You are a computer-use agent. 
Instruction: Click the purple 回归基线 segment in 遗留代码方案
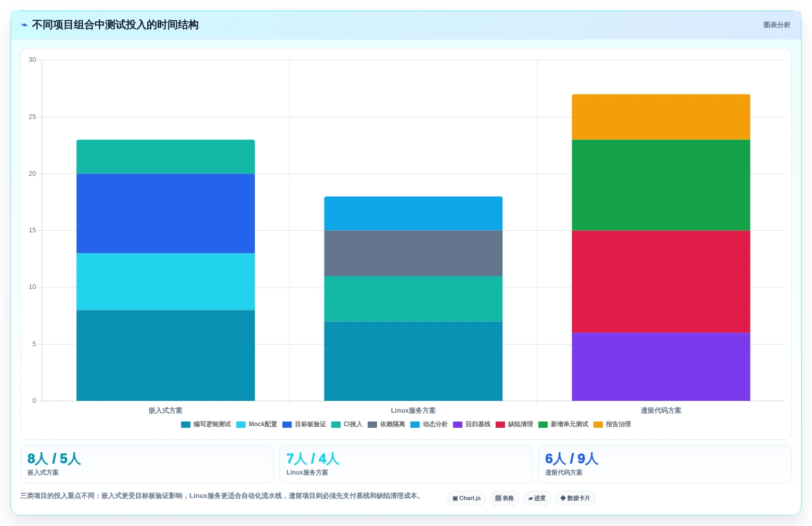coord(661,367)
